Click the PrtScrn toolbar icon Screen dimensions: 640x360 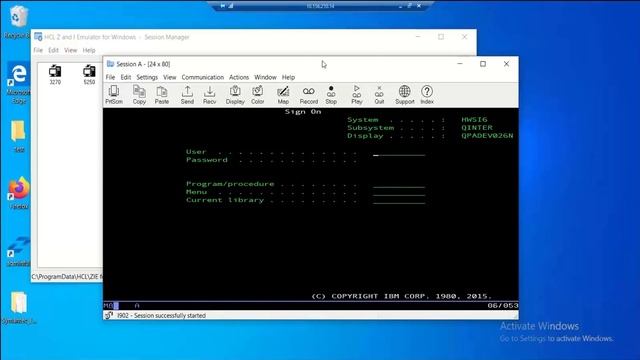[114, 95]
